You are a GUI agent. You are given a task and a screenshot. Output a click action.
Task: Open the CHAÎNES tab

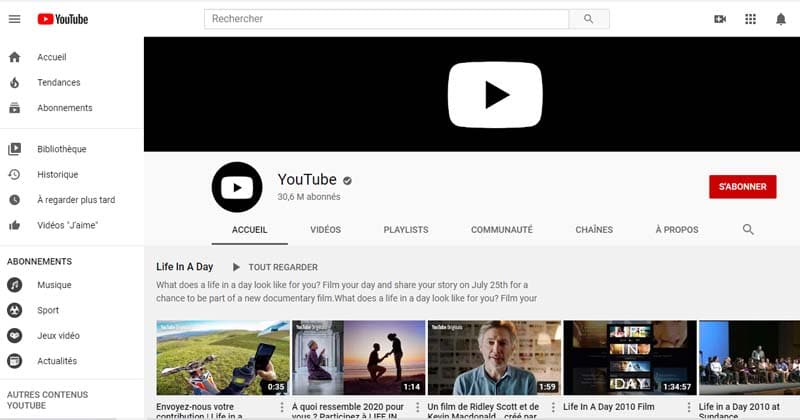(x=594, y=230)
